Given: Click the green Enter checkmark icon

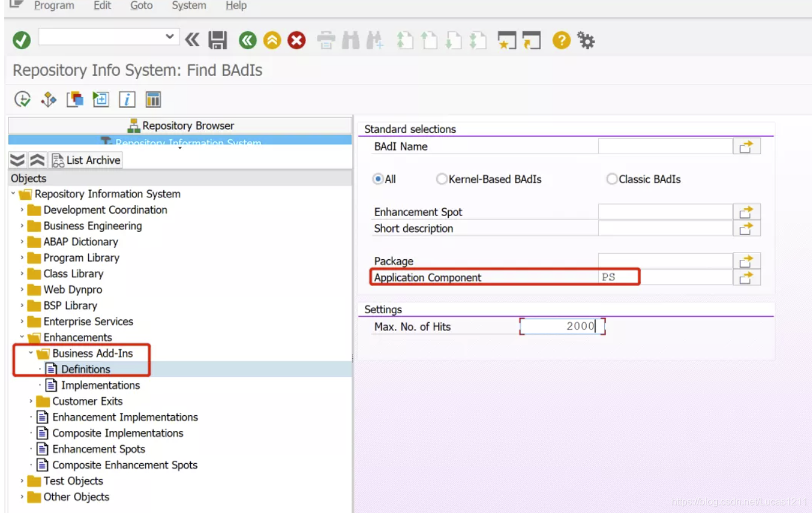Looking at the screenshot, I should point(22,41).
